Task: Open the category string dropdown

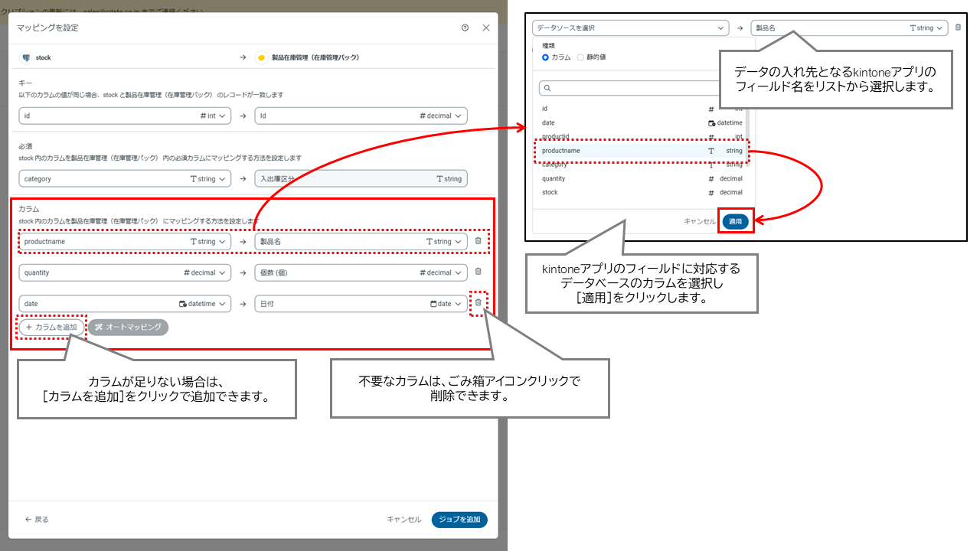Action: [x=125, y=178]
